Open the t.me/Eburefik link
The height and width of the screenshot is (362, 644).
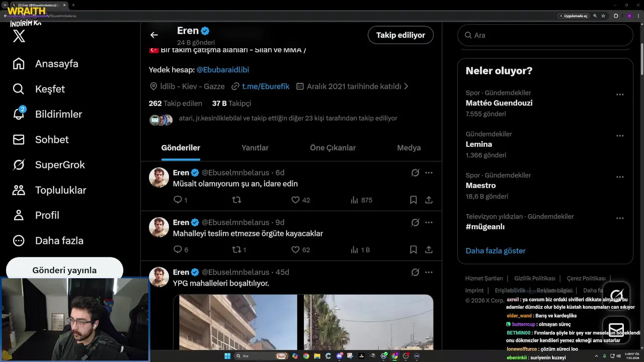[x=266, y=86]
